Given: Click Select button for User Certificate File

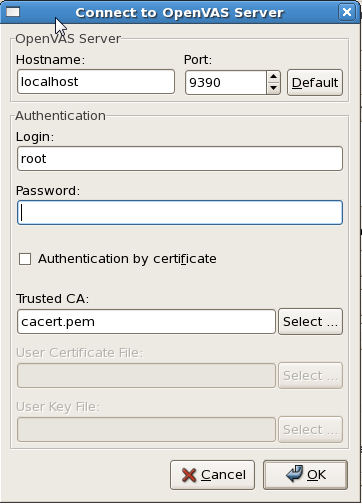Looking at the screenshot, I should (x=310, y=376).
